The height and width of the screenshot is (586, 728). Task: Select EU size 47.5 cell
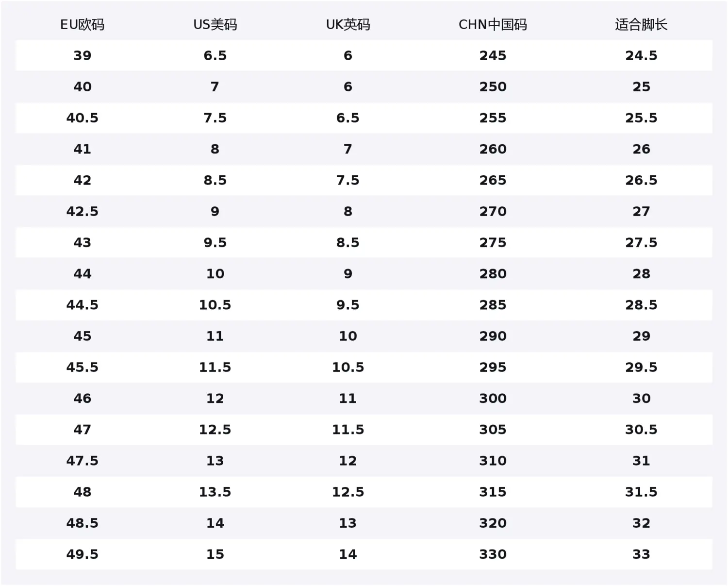pyautogui.click(x=82, y=461)
